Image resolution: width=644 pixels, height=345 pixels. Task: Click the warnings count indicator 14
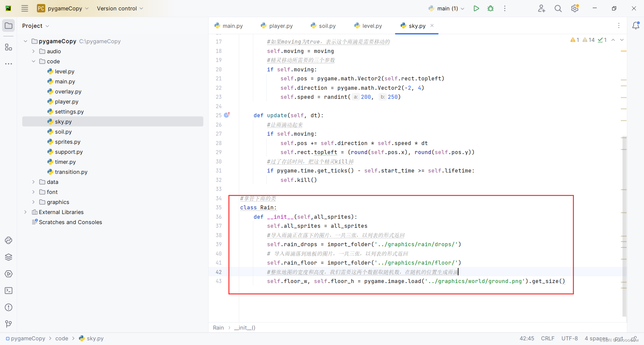589,40
